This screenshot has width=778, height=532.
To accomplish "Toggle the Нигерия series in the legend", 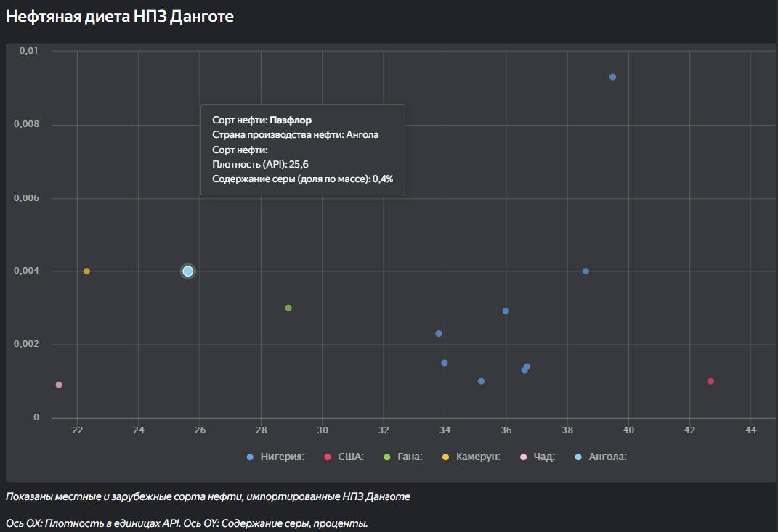I will coord(275,457).
